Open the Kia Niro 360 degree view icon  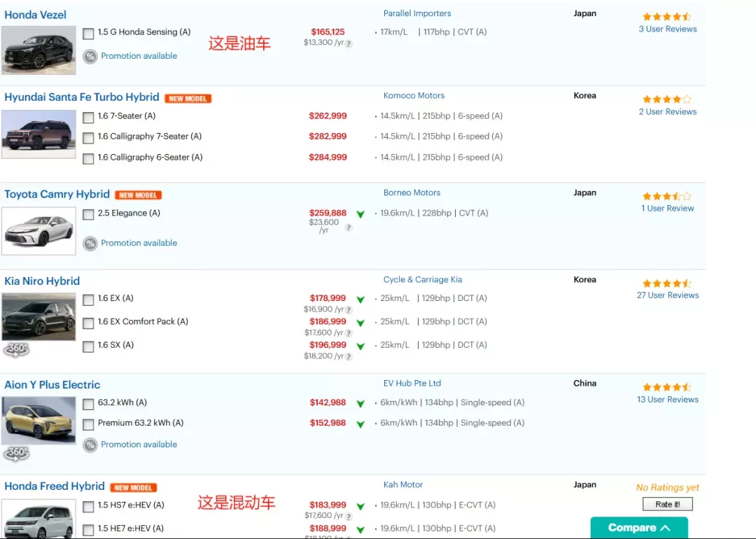pyautogui.click(x=17, y=349)
